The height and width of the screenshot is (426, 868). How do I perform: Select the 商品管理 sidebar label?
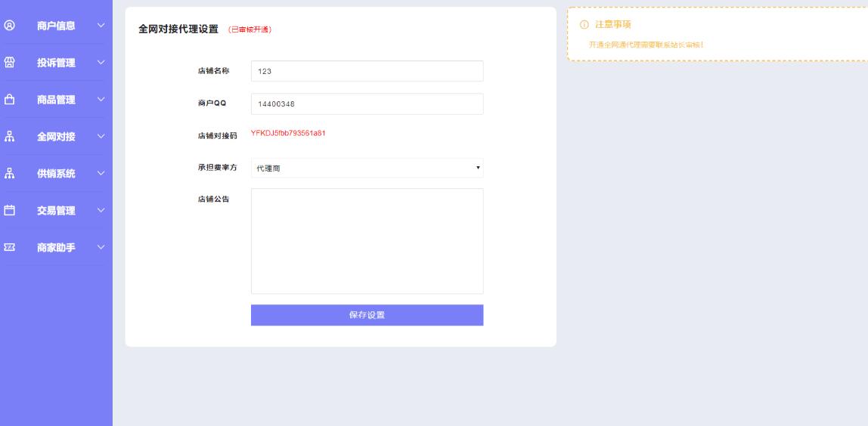tap(56, 100)
